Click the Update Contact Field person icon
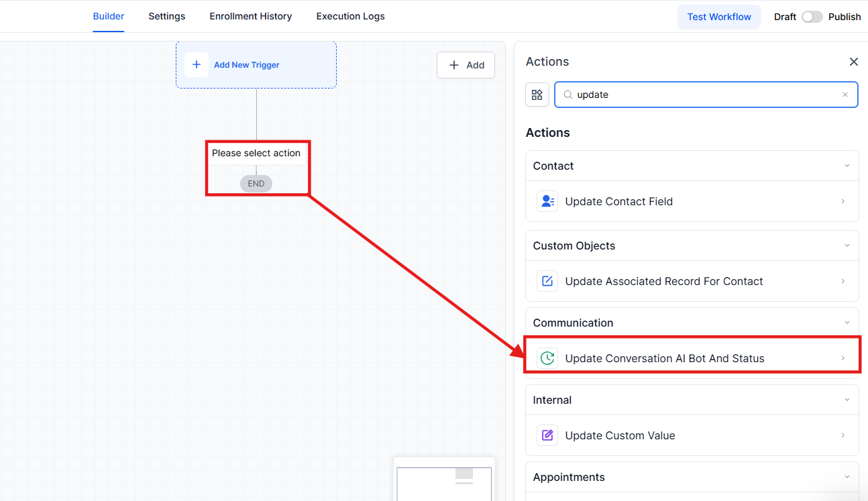 tap(547, 201)
